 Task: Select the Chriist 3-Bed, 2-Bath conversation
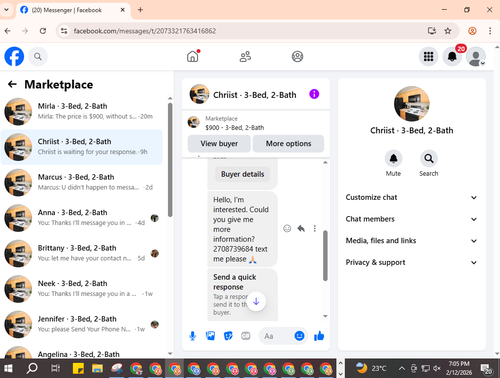[x=82, y=147]
